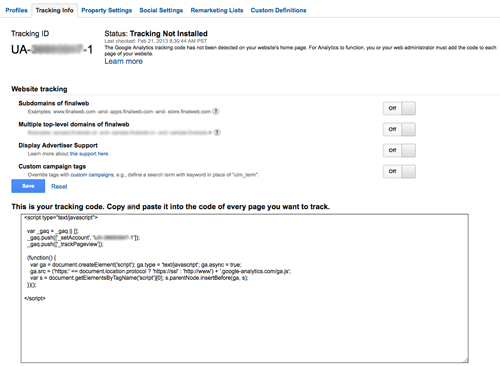Click the Tracking ID value
The width and height of the screenshot is (500, 366).
pyautogui.click(x=52, y=50)
